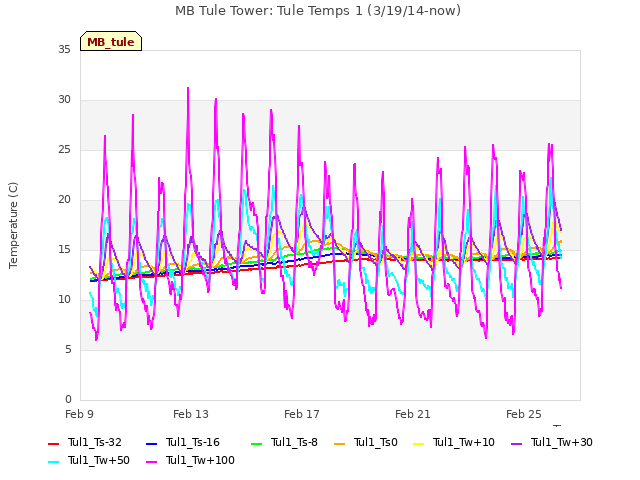This screenshot has height=480, width=640.
Task: Click the MB_tule label box
Action: 111,41
